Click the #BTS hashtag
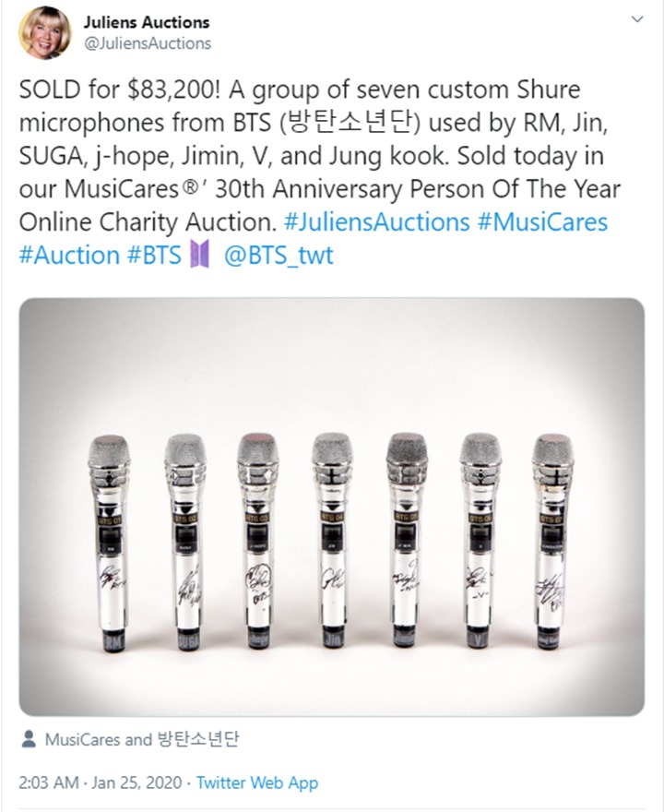This screenshot has width=664, height=812. coord(154,256)
